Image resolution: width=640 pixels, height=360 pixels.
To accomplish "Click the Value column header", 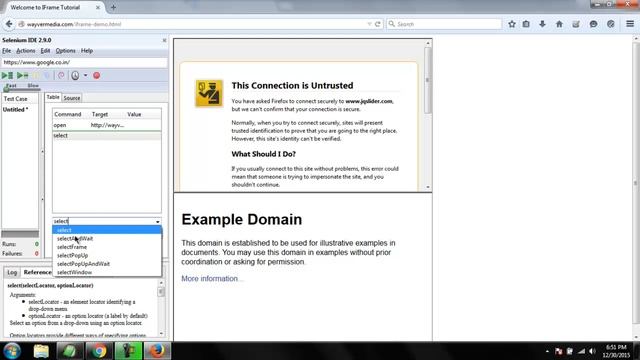I will (134, 115).
